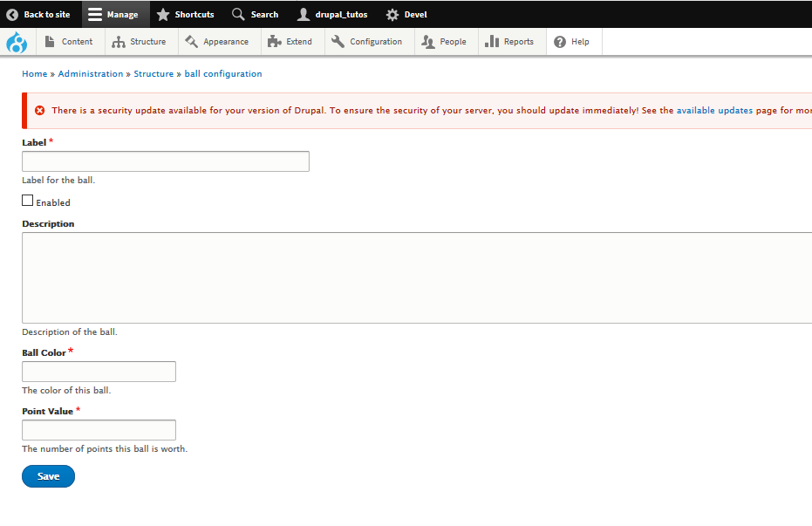This screenshot has height=526, width=812.
Task: Open the Structure admin menu
Action: point(140,42)
